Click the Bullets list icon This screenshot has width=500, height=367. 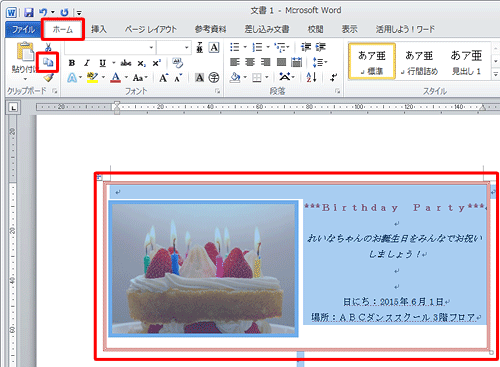[x=235, y=47]
